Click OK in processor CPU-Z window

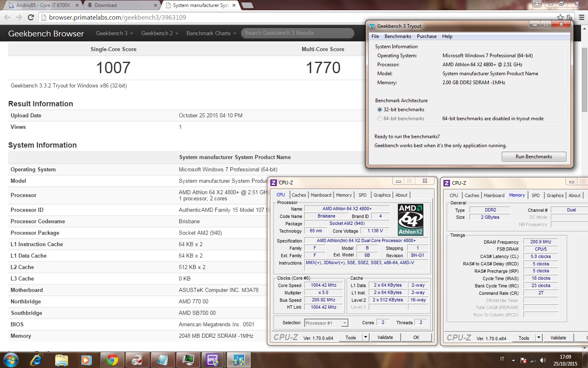[416, 337]
